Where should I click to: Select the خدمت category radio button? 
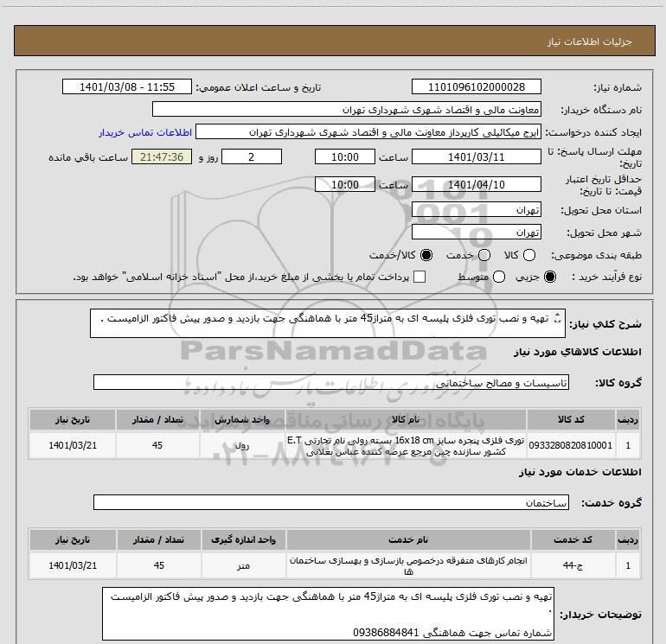(484, 255)
